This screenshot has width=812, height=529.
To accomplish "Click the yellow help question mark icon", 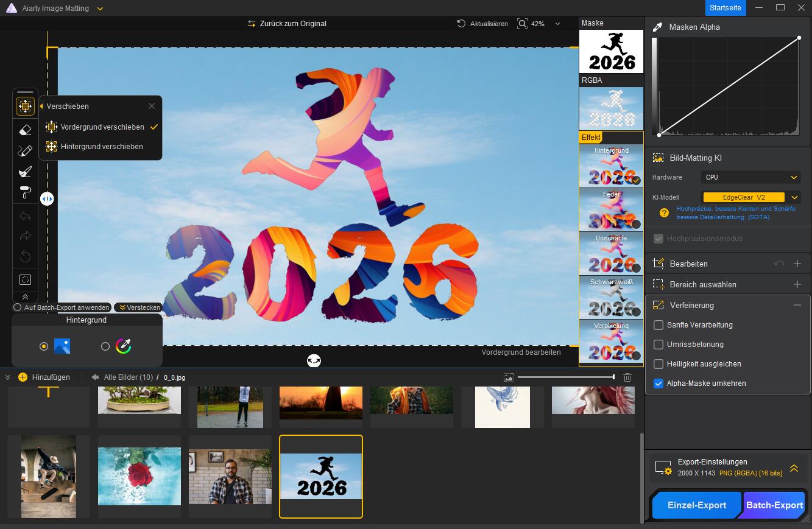I will coord(665,212).
